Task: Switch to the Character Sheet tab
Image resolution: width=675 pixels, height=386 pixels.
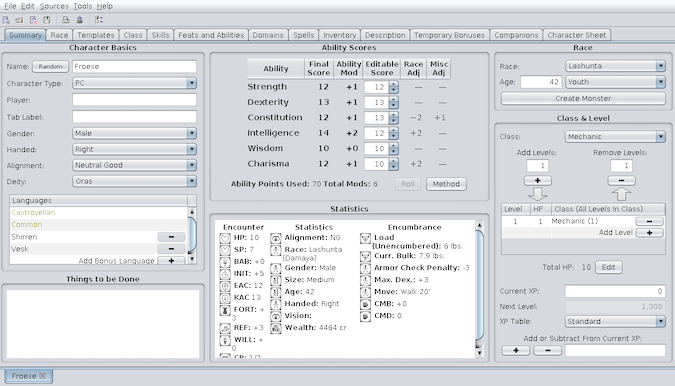Action: [x=576, y=35]
